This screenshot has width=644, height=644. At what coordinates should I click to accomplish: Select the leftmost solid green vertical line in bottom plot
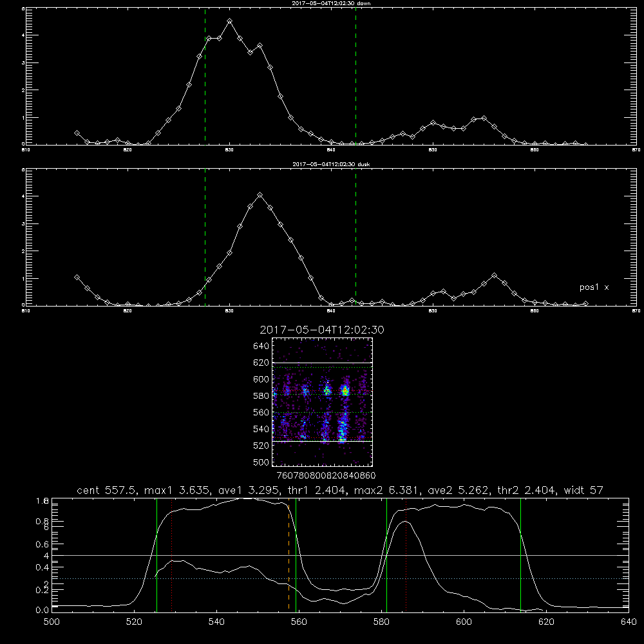[156, 555]
